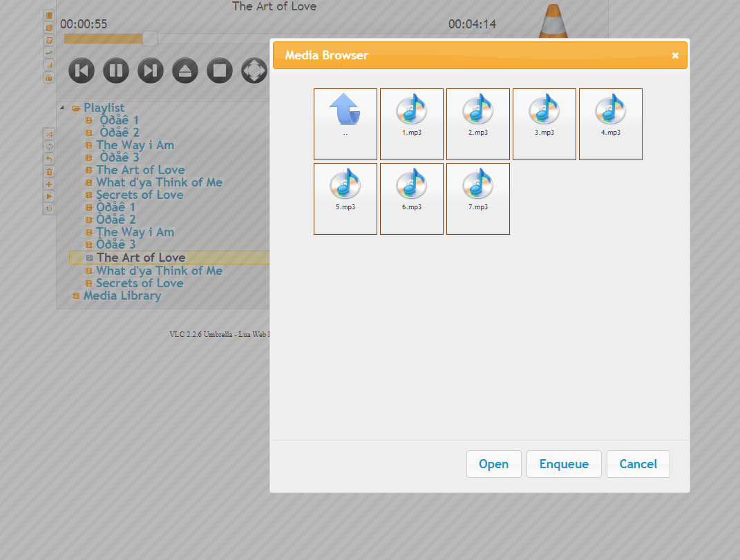This screenshot has width=740, height=560.
Task: Click the filled portion of seek bar
Action: pyautogui.click(x=104, y=39)
